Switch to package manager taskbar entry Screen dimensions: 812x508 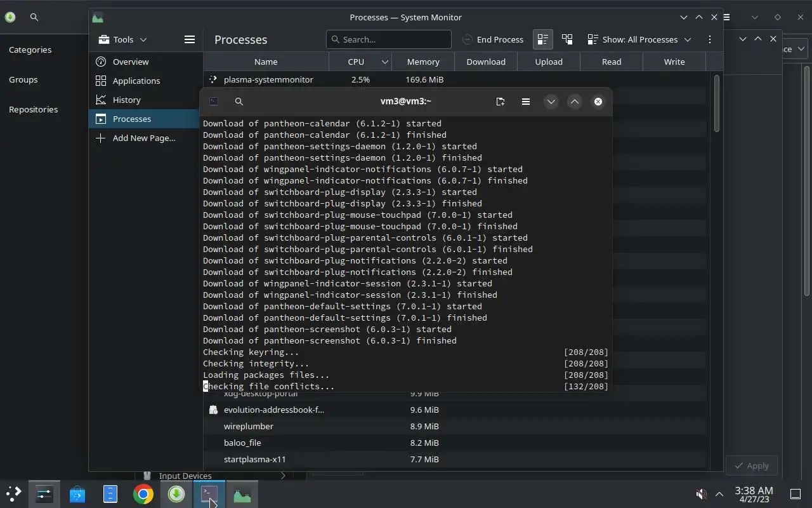[x=176, y=493]
